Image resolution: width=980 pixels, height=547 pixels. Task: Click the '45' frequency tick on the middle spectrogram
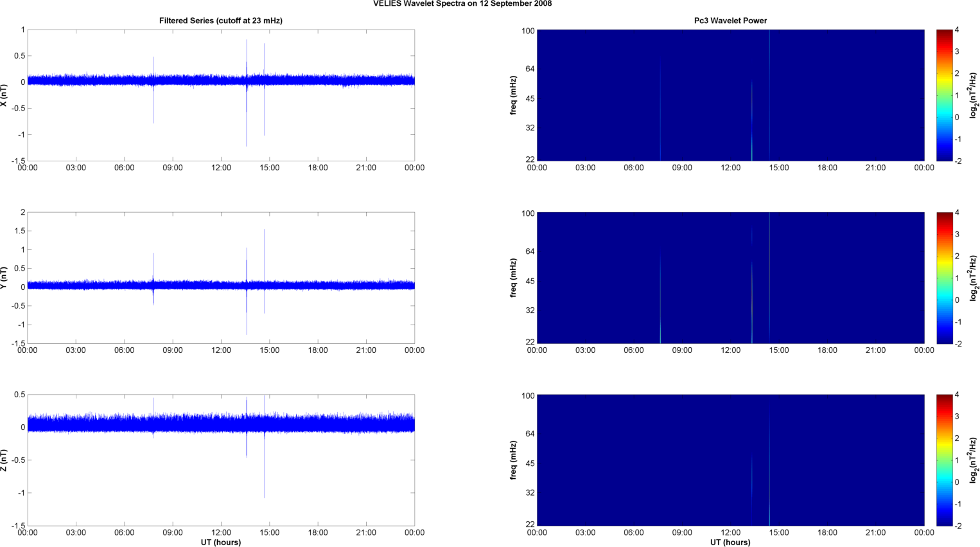pos(530,281)
